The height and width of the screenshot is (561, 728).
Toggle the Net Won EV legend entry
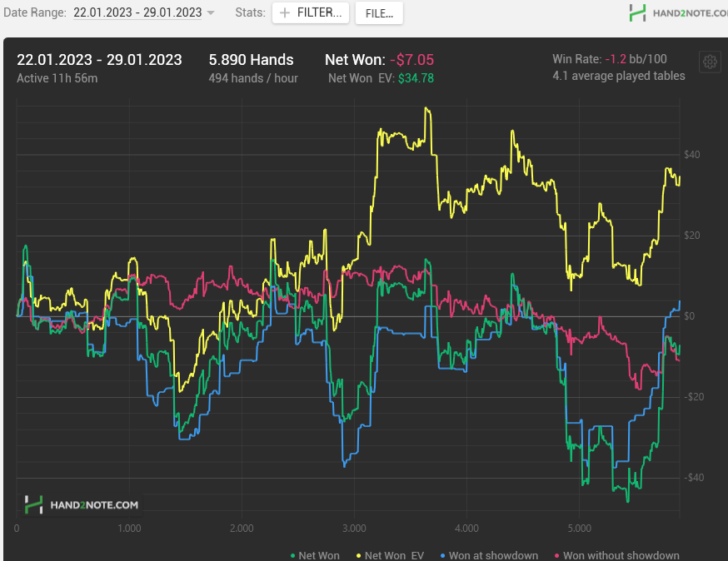[390, 555]
